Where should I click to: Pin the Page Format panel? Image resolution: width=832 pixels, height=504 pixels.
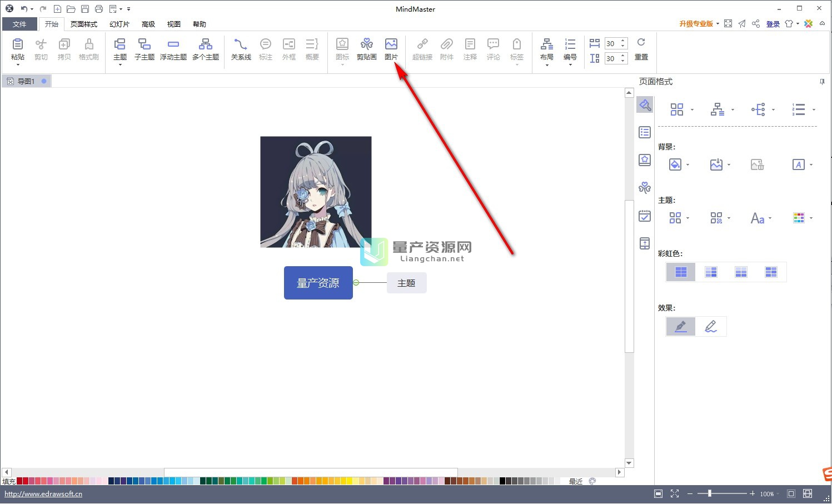pos(822,82)
